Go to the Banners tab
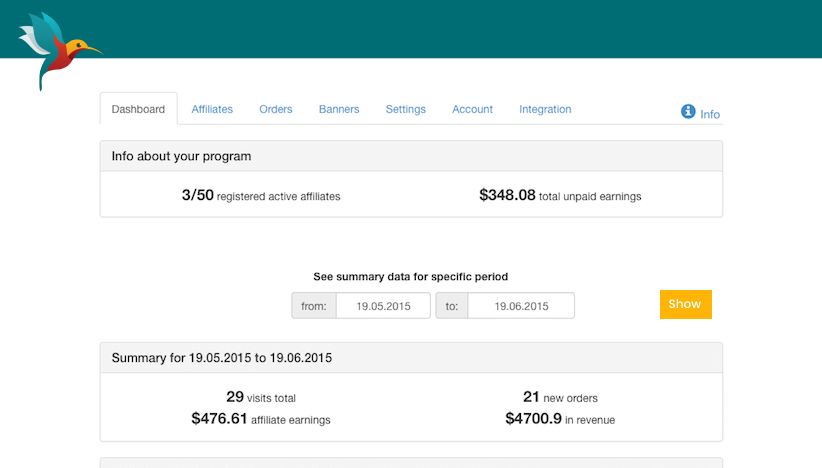Viewport: 822px width, 468px height. pyautogui.click(x=339, y=109)
